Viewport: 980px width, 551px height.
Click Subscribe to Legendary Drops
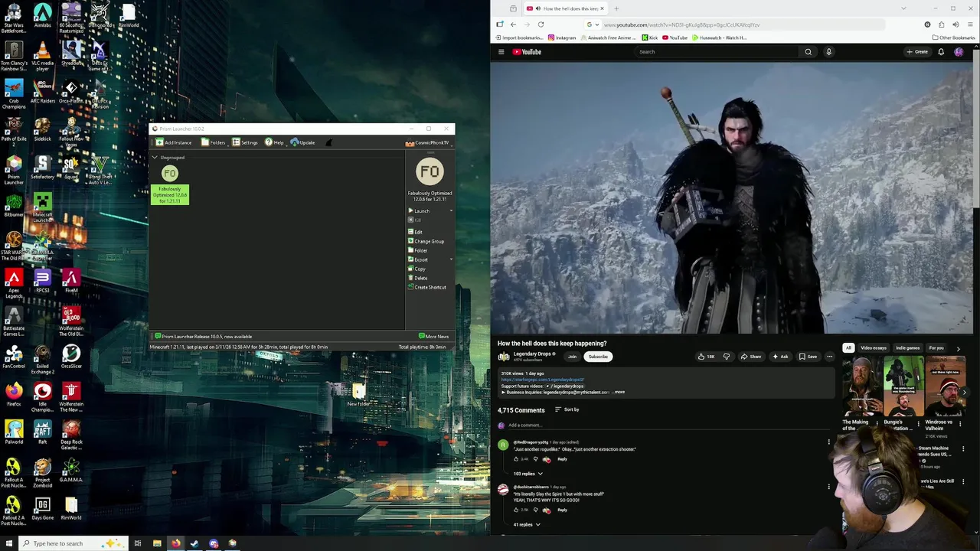point(598,357)
